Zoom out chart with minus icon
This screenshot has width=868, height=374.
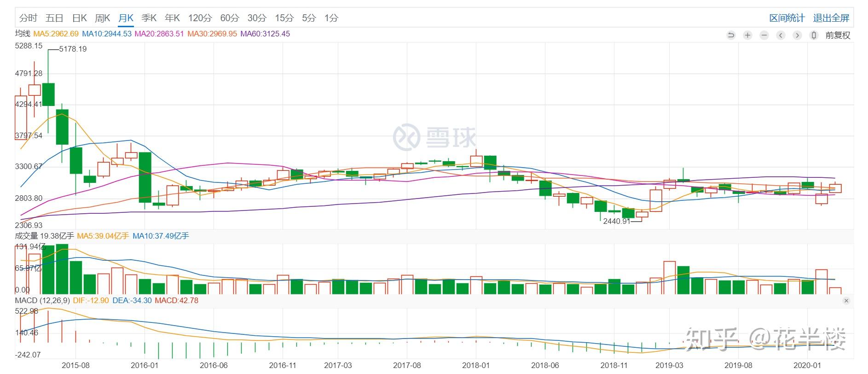[x=764, y=35]
